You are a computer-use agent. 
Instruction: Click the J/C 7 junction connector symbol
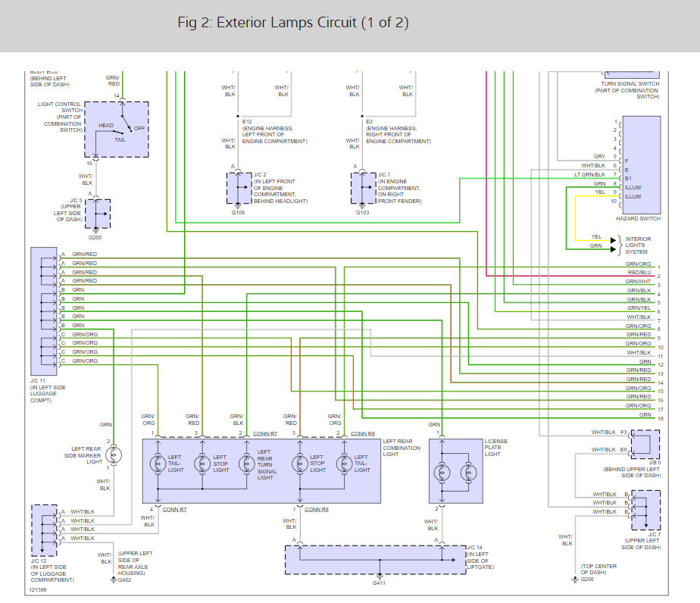pos(645,510)
